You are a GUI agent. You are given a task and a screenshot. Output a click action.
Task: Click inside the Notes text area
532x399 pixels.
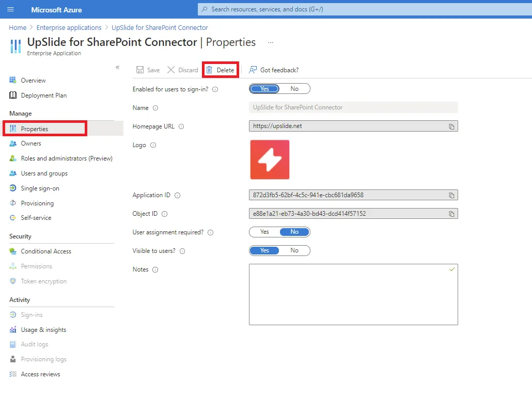353,294
